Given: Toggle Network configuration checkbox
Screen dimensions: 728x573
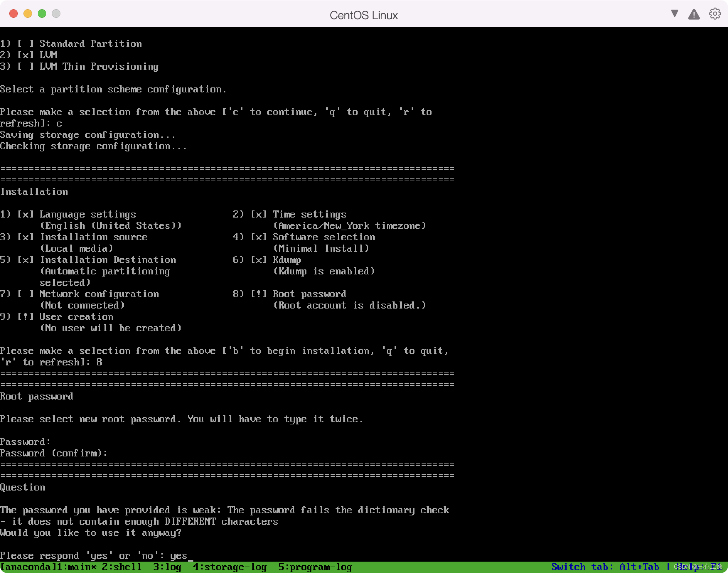Looking at the screenshot, I should (x=26, y=294).
